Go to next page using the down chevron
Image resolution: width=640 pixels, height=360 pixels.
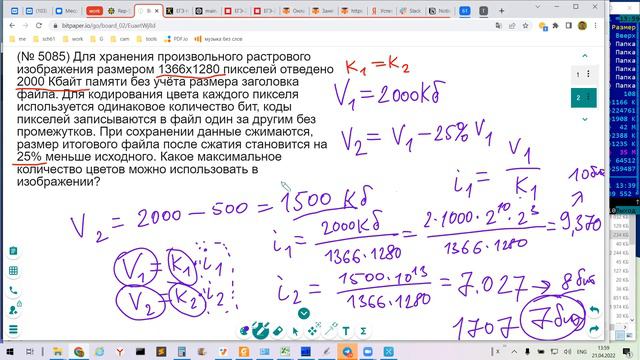[x=584, y=119]
